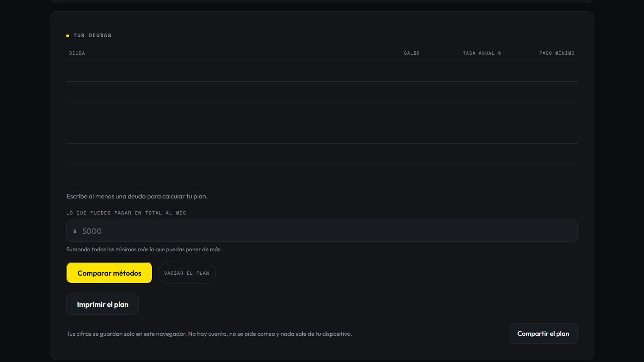644x362 pixels.
Task: Click the Comparar métodos button
Action: [x=109, y=273]
